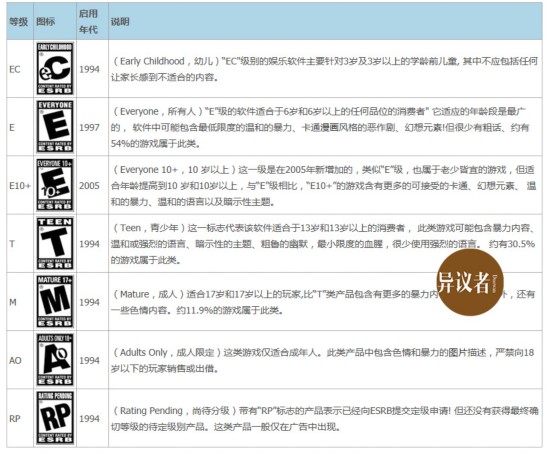This screenshot has width=550, height=454.
Task: Click the 1997 year cell
Action: coord(89,127)
